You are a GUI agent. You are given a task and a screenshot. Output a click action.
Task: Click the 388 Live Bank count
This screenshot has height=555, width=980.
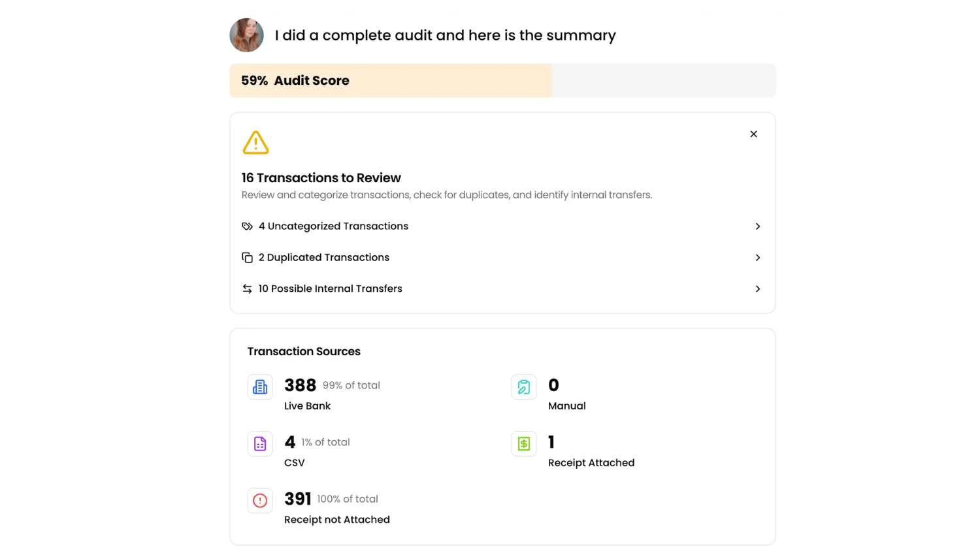300,385
